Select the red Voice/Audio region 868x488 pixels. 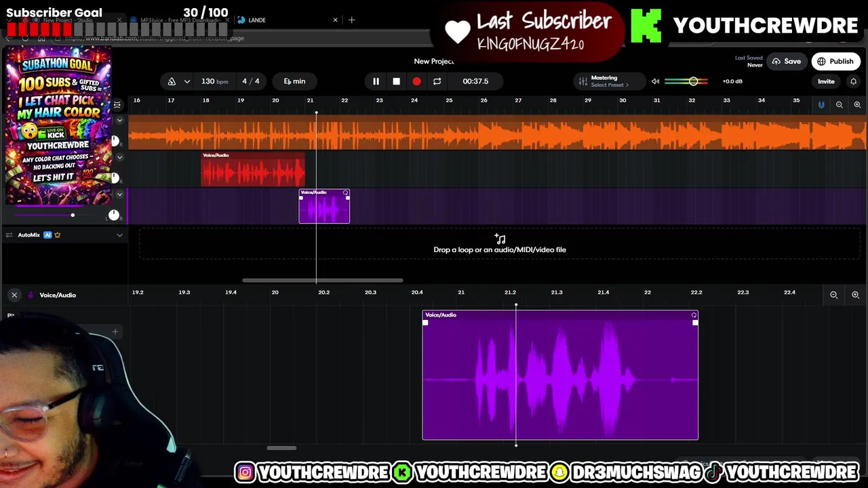tap(253, 169)
